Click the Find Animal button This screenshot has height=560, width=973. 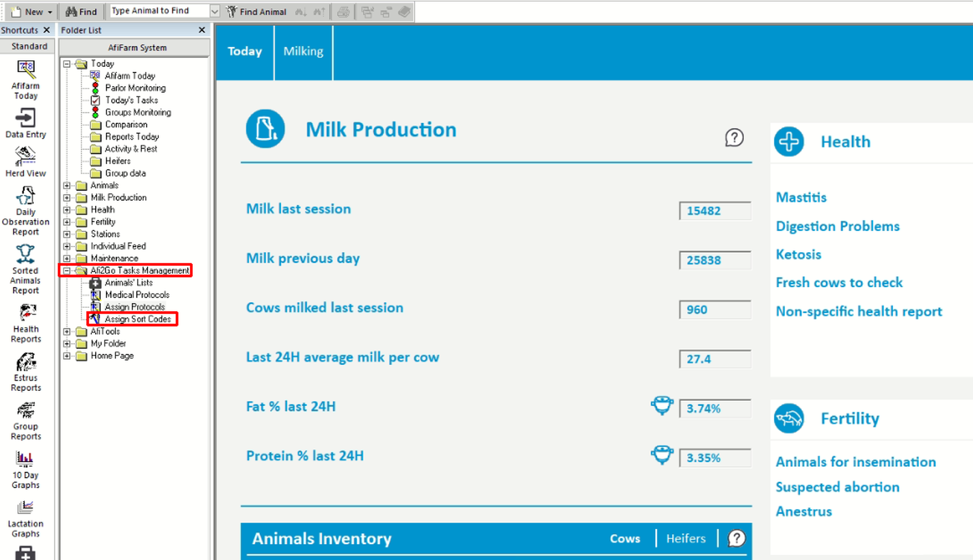tap(257, 12)
